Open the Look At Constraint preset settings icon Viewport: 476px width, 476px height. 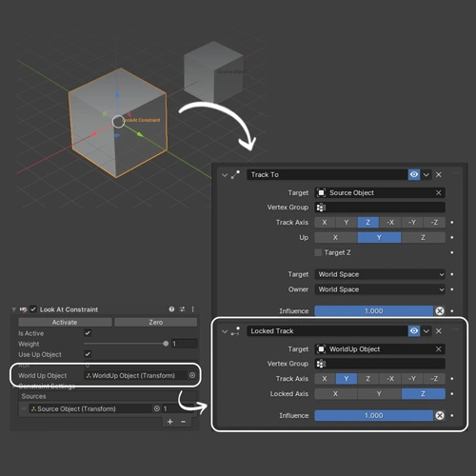[182, 309]
